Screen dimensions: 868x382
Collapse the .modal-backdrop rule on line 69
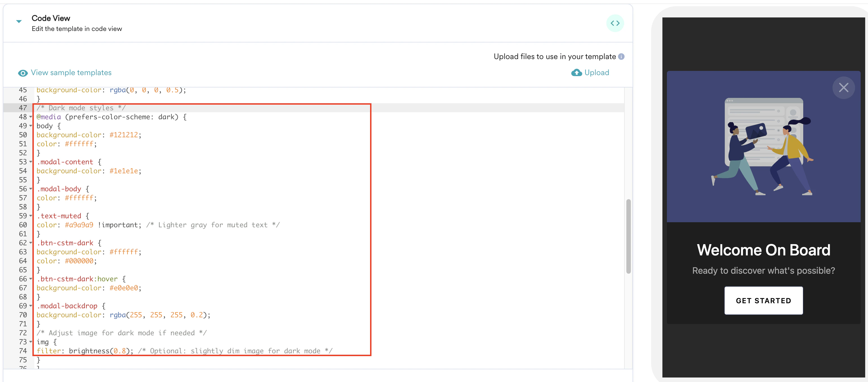(x=31, y=306)
